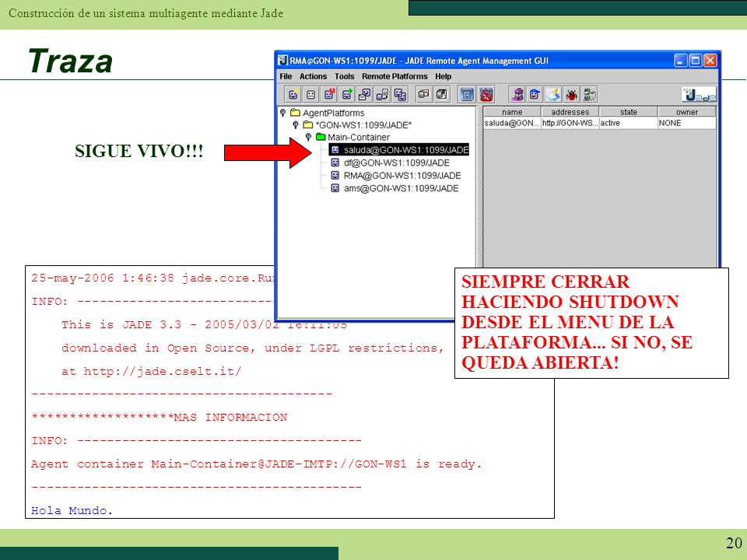This screenshot has width=747, height=560.
Task: Open the Tools menu
Action: pyautogui.click(x=345, y=76)
